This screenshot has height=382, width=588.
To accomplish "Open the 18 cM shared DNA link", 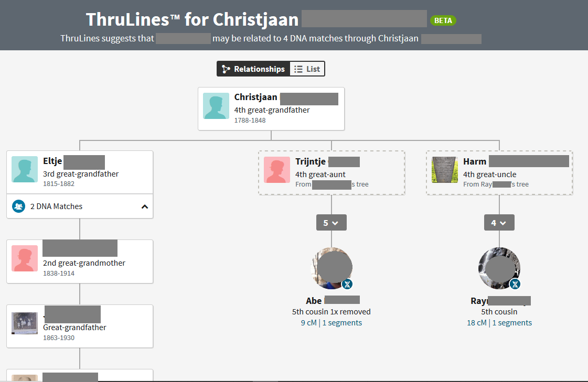I will (476, 323).
